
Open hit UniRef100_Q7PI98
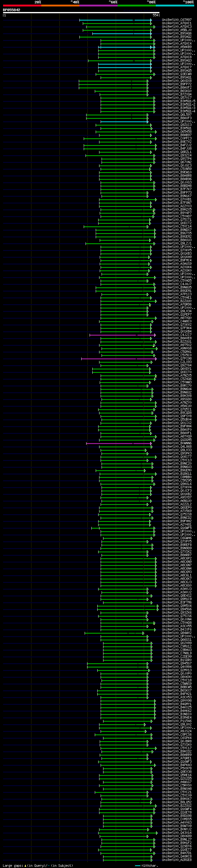pos(177,358)
